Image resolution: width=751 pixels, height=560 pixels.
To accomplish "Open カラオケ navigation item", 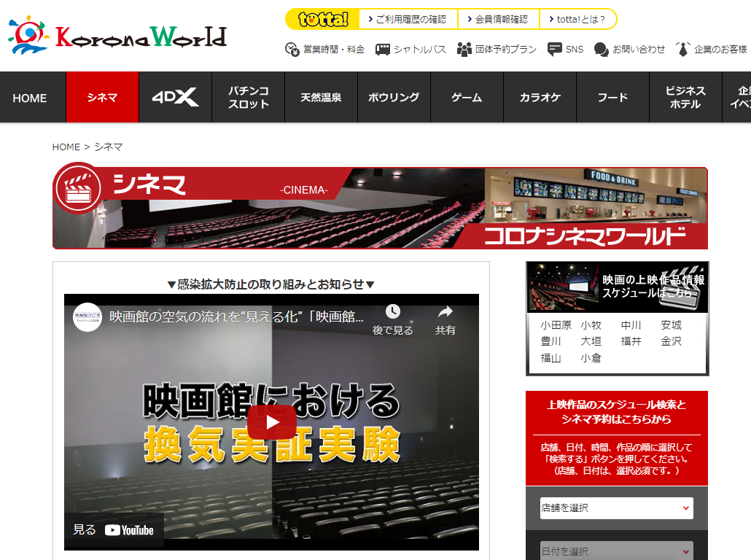I will [x=540, y=98].
